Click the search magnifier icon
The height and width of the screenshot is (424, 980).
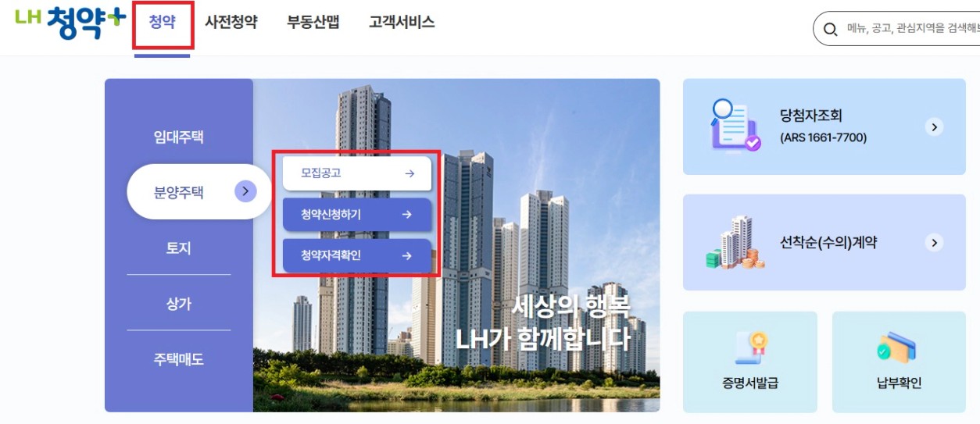(830, 29)
